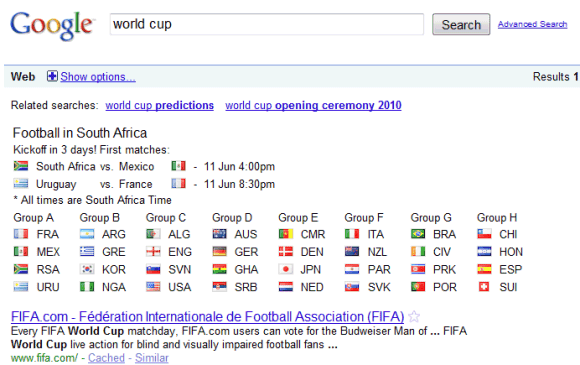Click into the world cup search field

267,24
